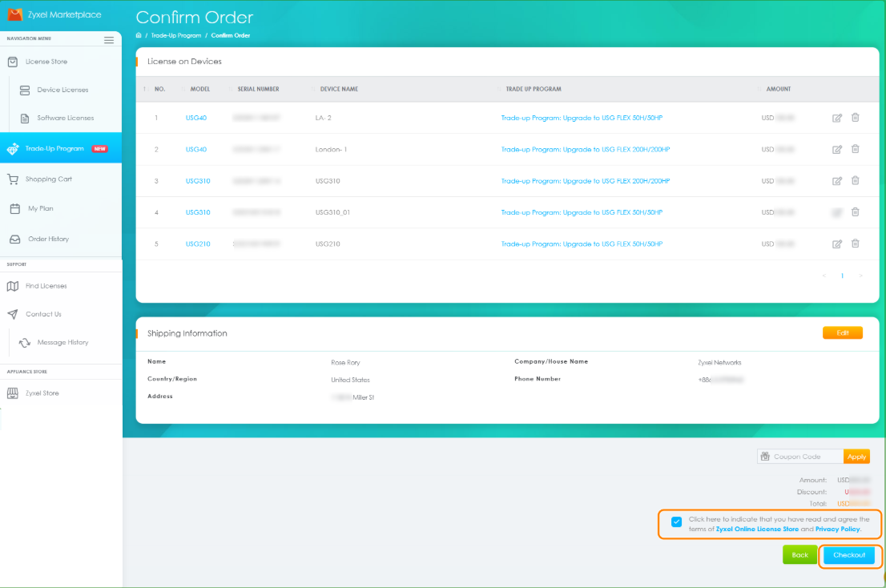Open Zyxel Store in appliance store section
This screenshot has height=588, width=886.
pos(42,393)
